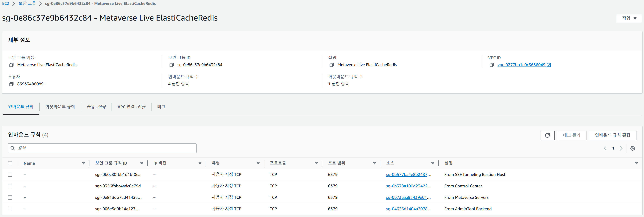Sort by 프로토콜 column arrow
Viewport: 644px width, 217px height.
point(316,163)
